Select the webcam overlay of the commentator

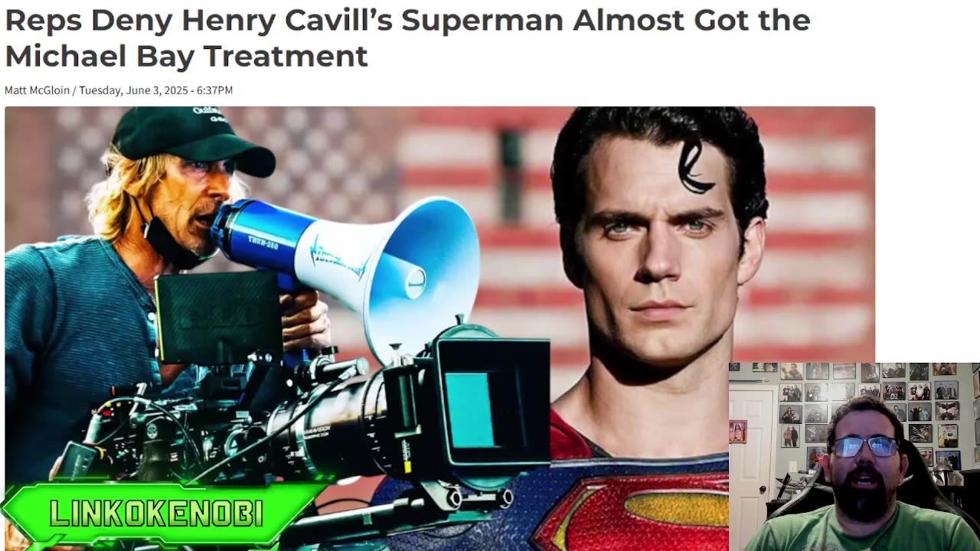[x=854, y=457]
